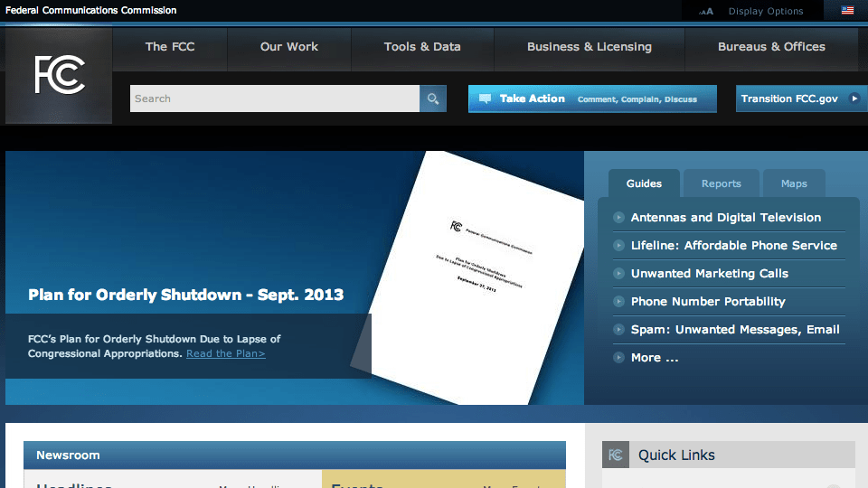Click the US flag language icon
This screenshot has width=868, height=488.
[847, 11]
